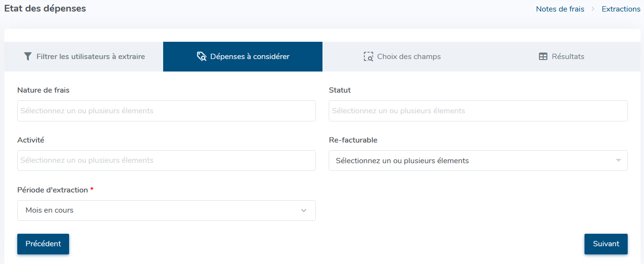Image resolution: width=644 pixels, height=264 pixels.
Task: Focus the Statut multi-select field
Action: pos(478,111)
